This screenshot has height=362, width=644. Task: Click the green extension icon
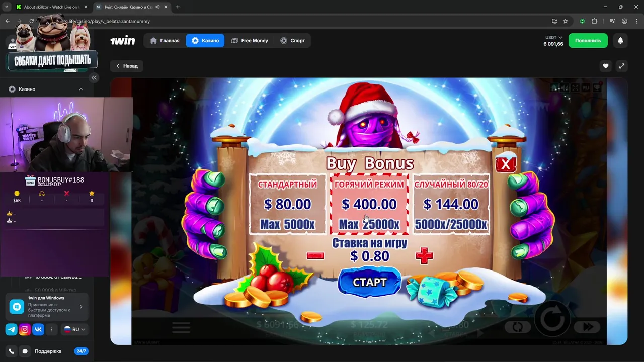(x=582, y=21)
